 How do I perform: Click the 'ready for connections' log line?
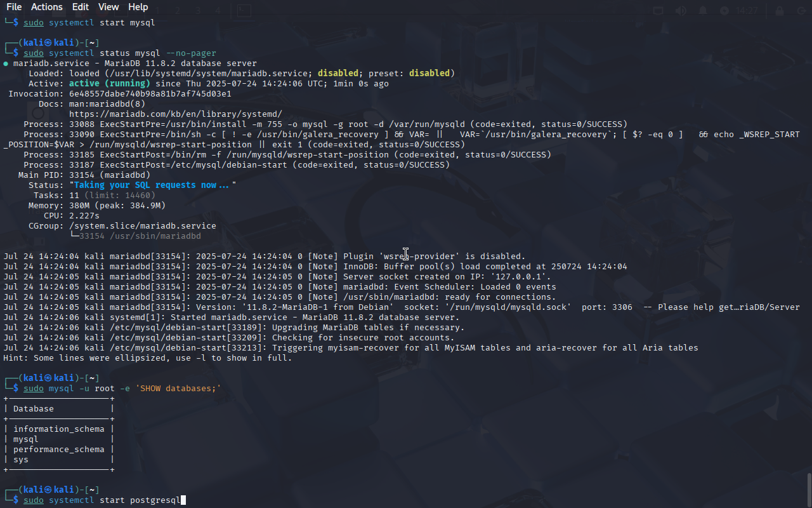280,297
